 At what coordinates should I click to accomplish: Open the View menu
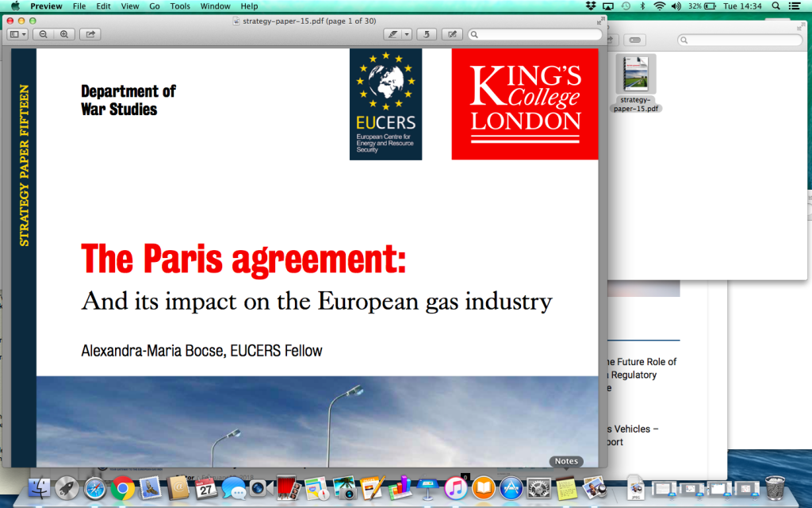tap(129, 6)
